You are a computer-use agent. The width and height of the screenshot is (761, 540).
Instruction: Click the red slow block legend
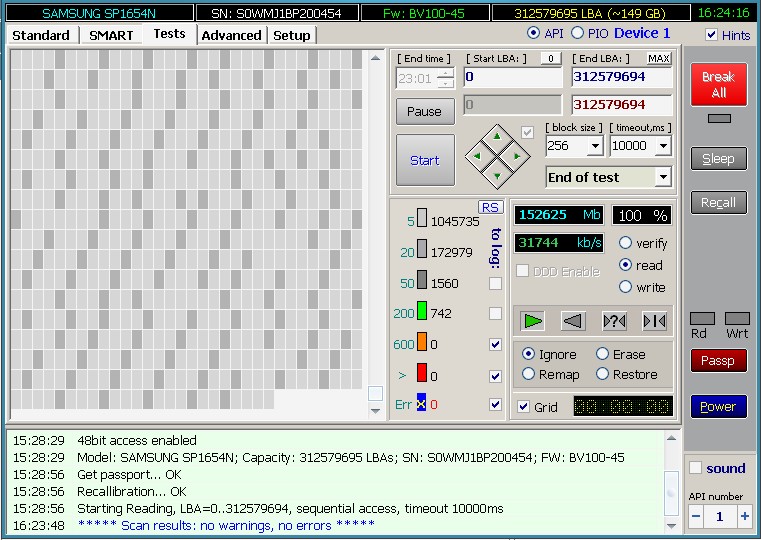tap(422, 373)
